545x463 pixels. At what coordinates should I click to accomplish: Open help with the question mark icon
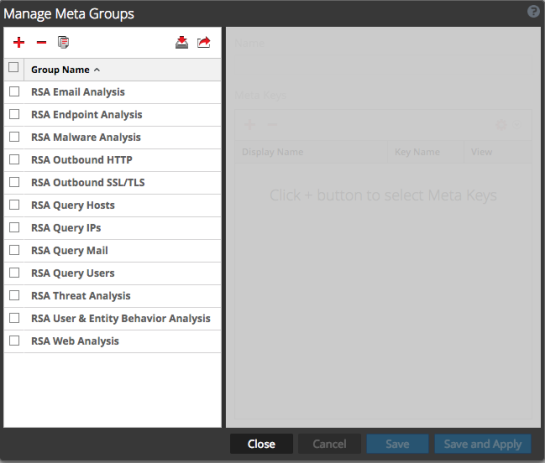pyautogui.click(x=534, y=11)
